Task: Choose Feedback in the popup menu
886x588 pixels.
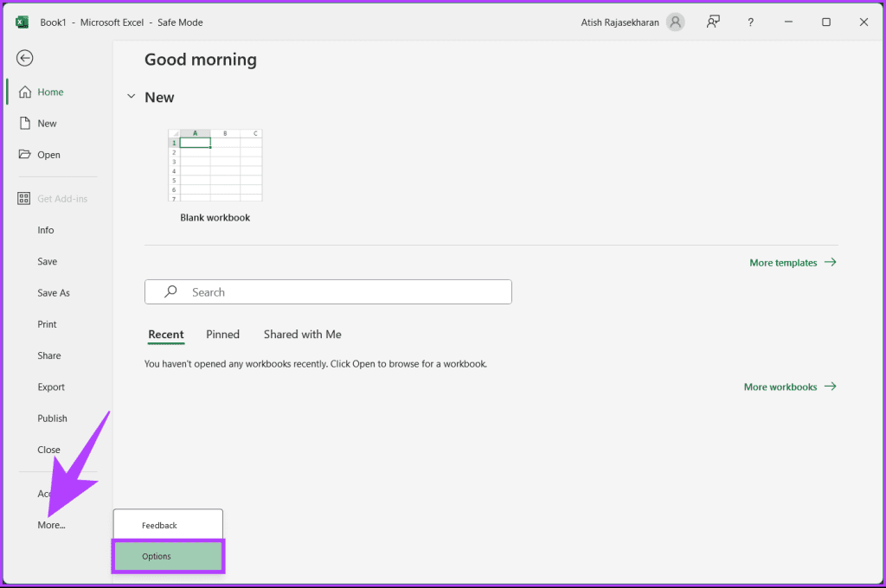Action: (x=169, y=525)
